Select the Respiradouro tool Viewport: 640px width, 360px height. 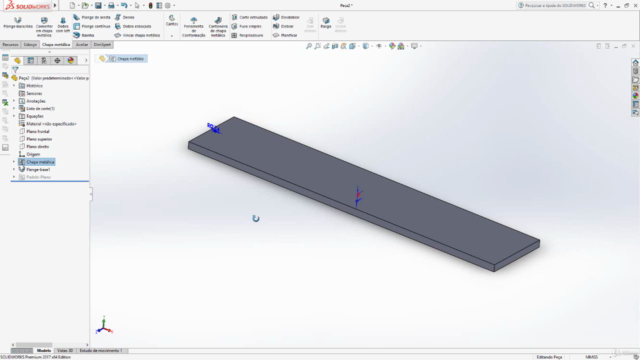pos(247,35)
